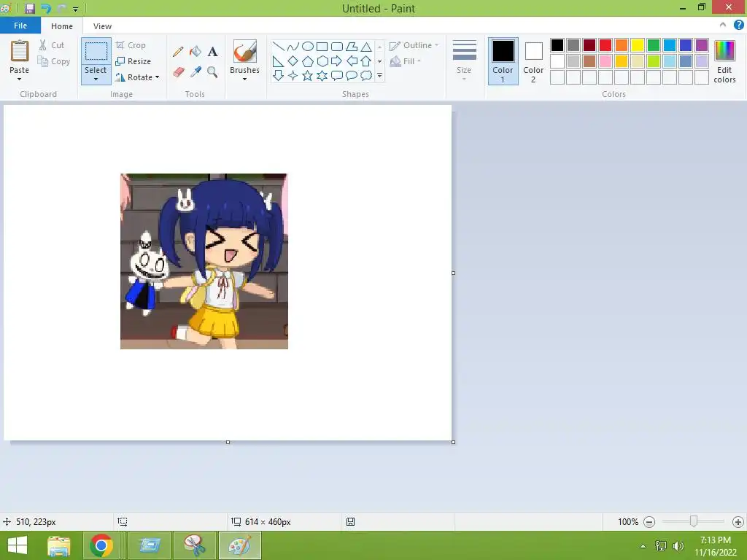Click the Cut button
Viewport: 747px width, 560px height.
point(52,45)
